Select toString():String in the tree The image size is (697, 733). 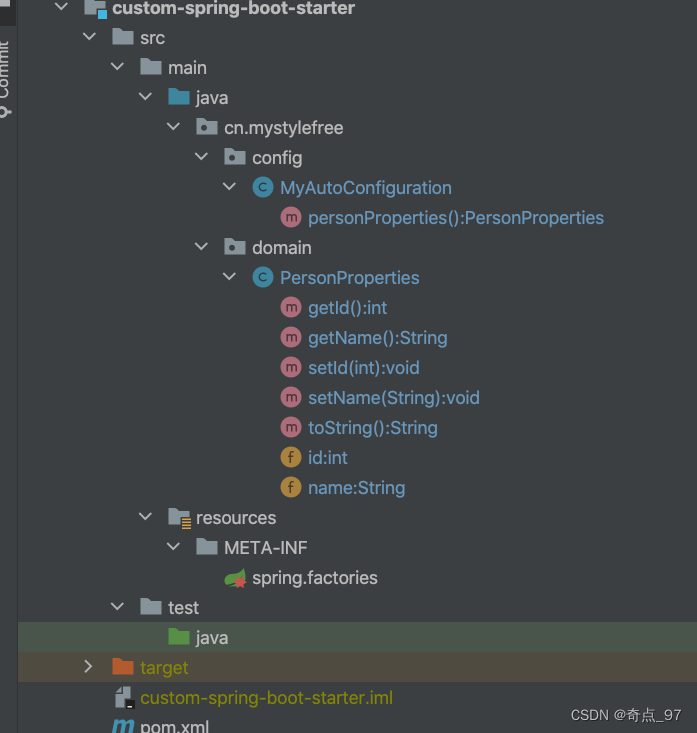point(372,428)
